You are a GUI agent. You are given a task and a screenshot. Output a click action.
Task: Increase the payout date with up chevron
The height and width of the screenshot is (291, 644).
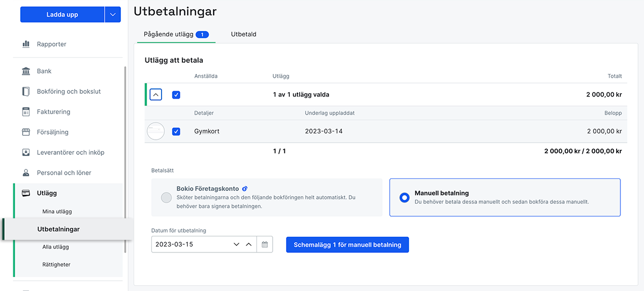click(x=248, y=244)
